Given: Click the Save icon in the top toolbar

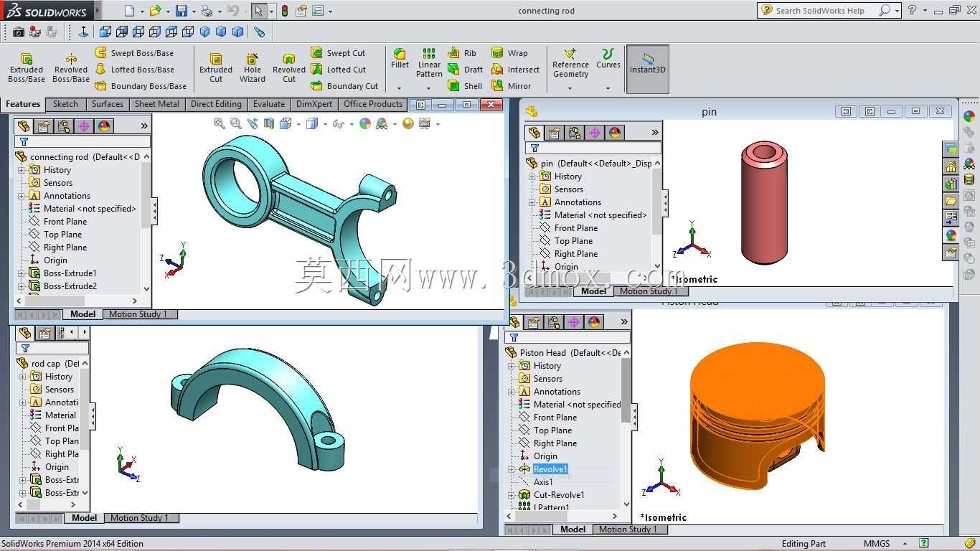Looking at the screenshot, I should [182, 11].
